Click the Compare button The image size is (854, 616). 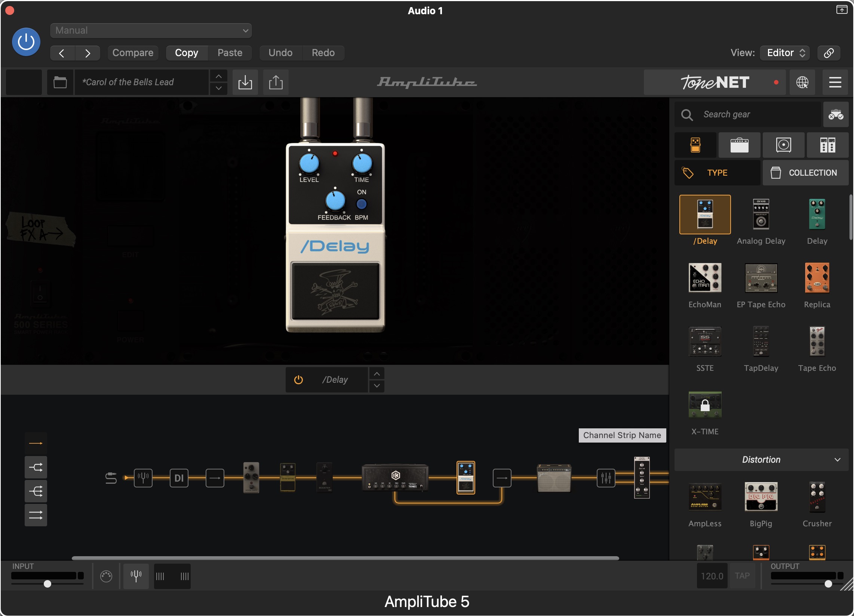(132, 53)
